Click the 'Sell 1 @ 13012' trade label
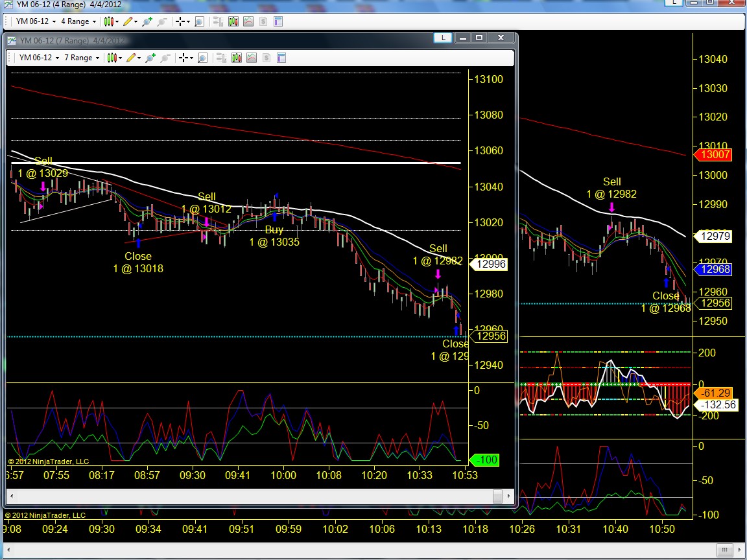747x560 pixels. tap(206, 203)
